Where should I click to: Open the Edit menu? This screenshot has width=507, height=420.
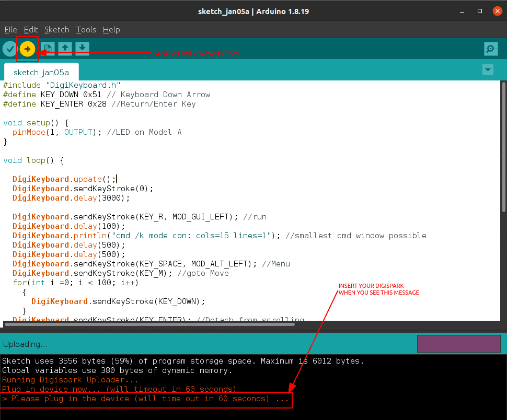(x=31, y=30)
